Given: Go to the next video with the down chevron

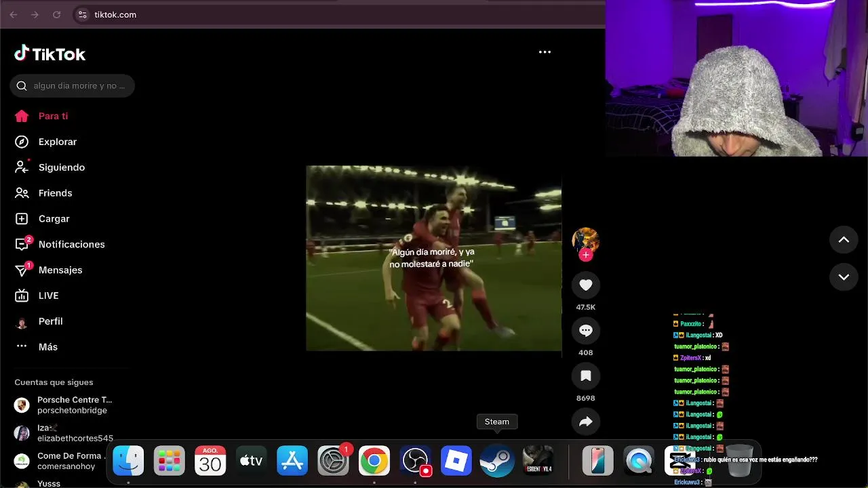Looking at the screenshot, I should point(844,277).
